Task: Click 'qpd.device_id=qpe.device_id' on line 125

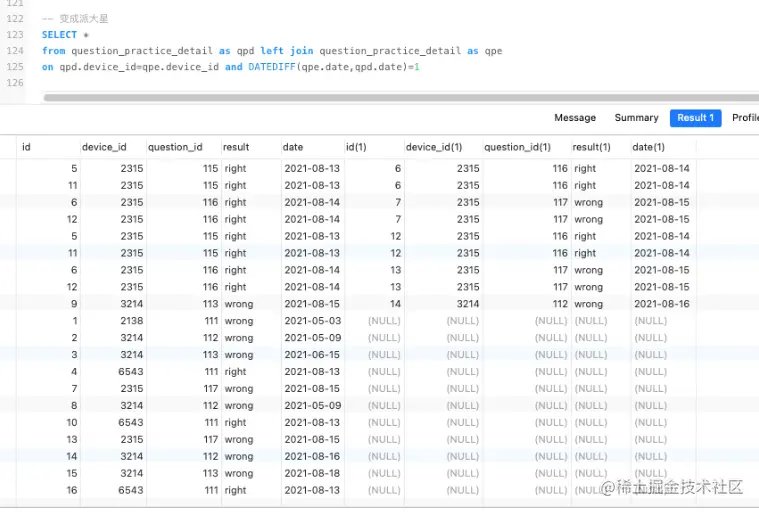Action: pyautogui.click(x=139, y=67)
